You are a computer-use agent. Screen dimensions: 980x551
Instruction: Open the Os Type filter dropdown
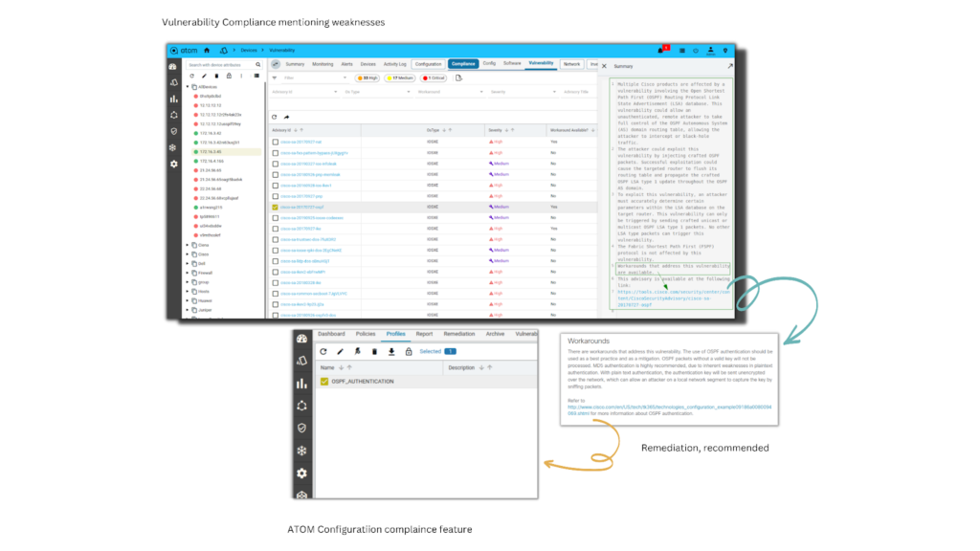377,92
